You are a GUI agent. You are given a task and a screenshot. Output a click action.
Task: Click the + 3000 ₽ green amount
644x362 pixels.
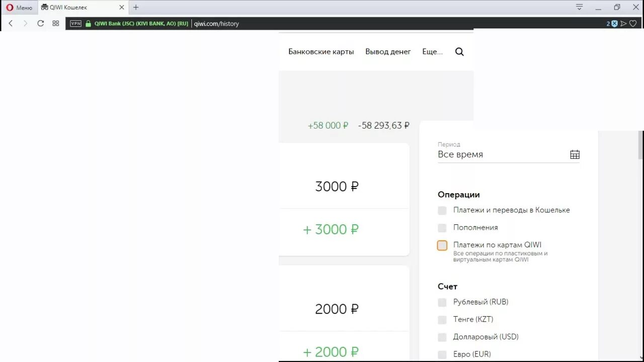click(331, 230)
